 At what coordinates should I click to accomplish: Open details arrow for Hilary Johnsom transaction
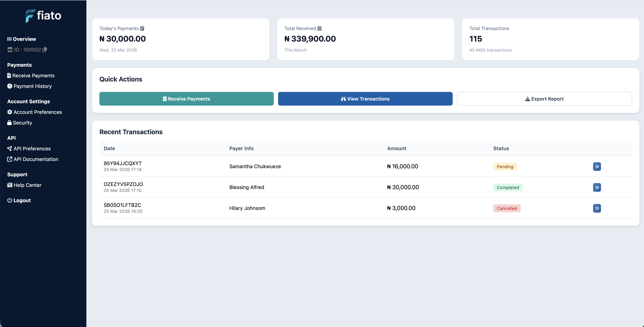(x=597, y=208)
